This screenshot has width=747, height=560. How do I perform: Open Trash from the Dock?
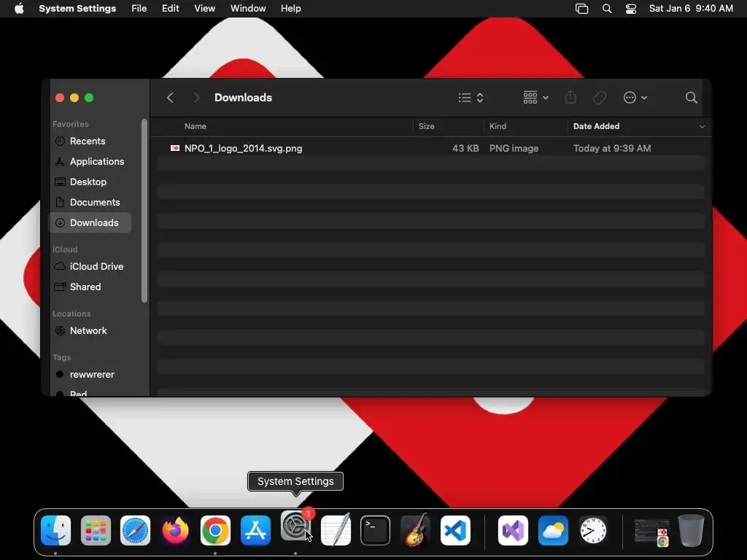pos(691,531)
